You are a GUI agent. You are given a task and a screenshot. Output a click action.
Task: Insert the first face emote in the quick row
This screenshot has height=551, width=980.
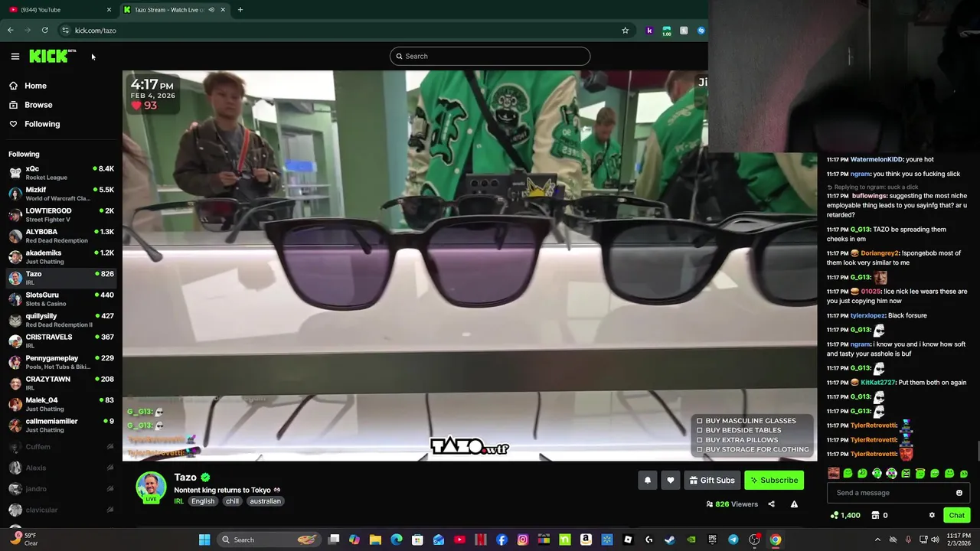pos(834,474)
